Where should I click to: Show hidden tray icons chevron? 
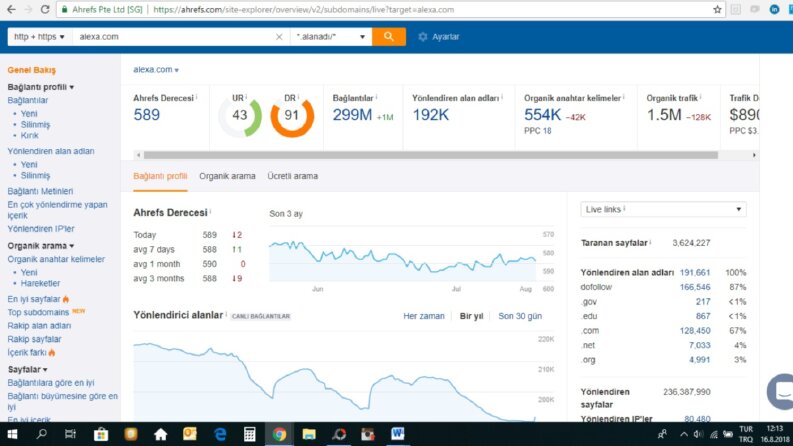click(684, 434)
